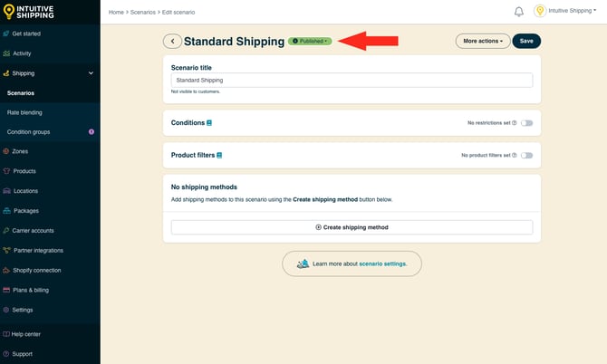The width and height of the screenshot is (607, 364).
Task: Expand the More actions dropdown
Action: pyautogui.click(x=483, y=41)
